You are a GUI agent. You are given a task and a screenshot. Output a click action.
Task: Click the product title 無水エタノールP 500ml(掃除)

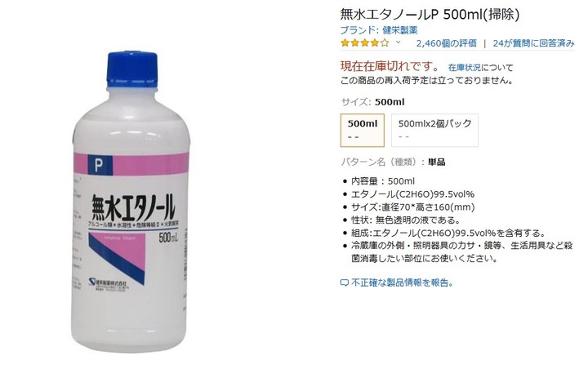[x=430, y=14]
